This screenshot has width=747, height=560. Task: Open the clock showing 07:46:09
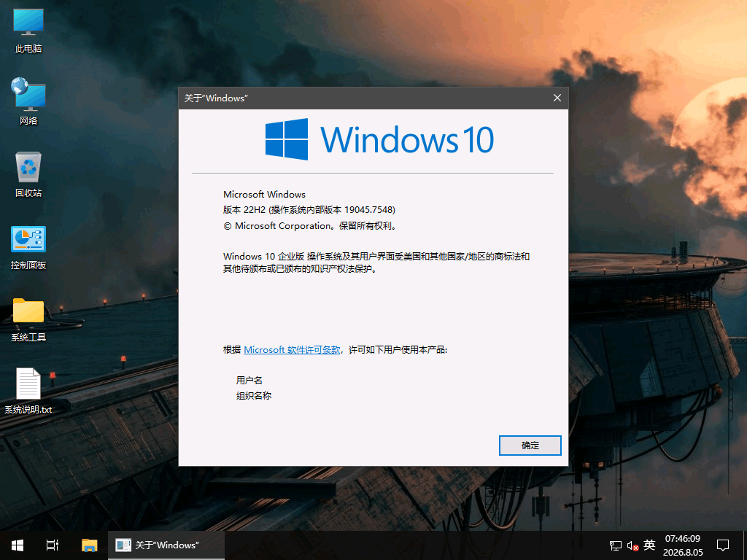coord(683,545)
